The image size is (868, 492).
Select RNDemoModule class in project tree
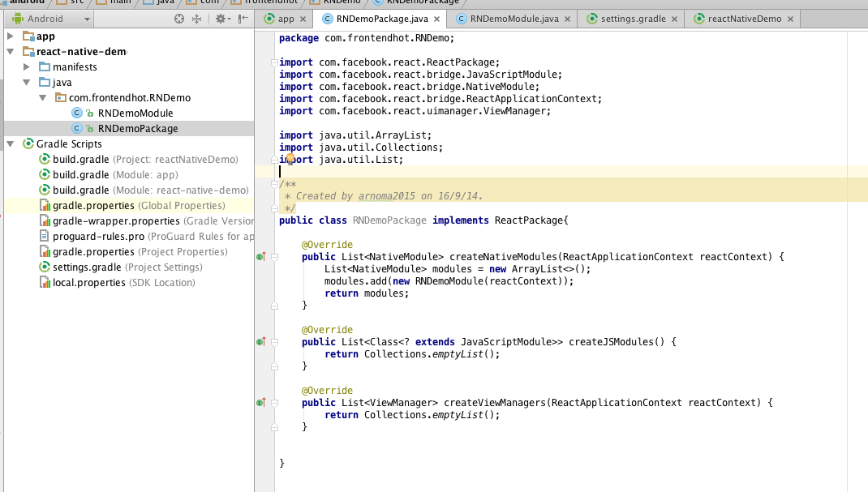pos(135,113)
